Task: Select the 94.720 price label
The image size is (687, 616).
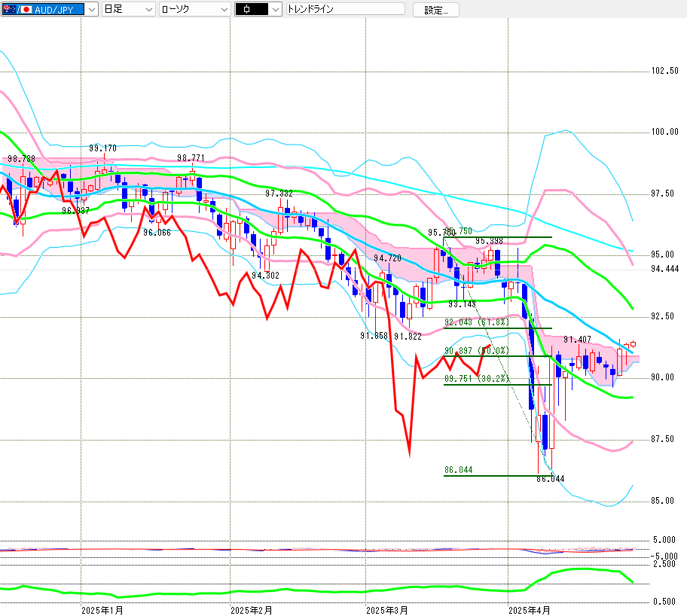Action: 387,258
